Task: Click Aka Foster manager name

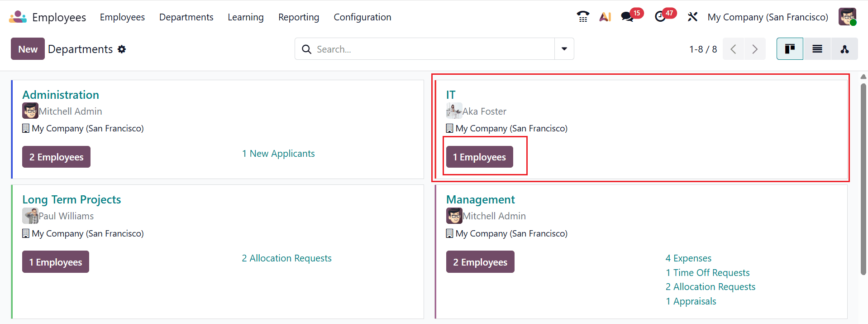Action: click(484, 111)
